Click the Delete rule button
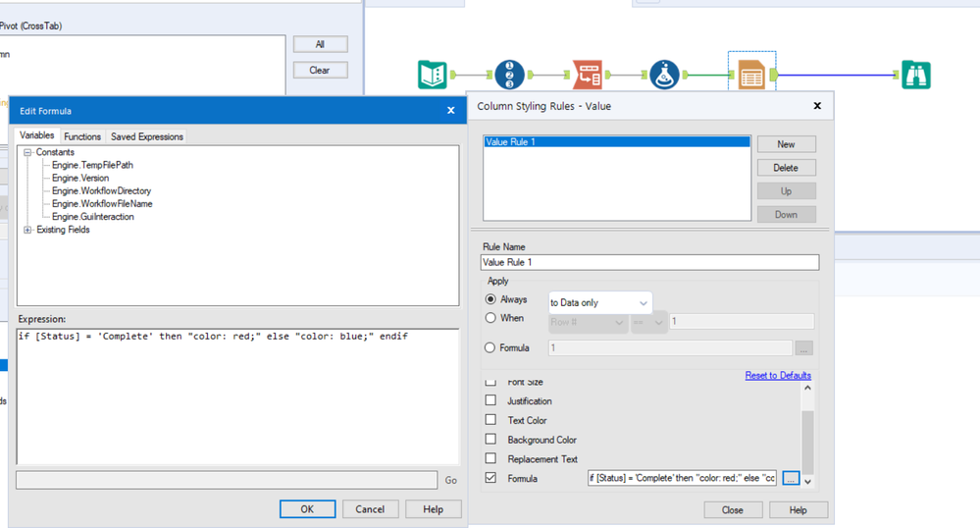This screenshot has width=980, height=528. click(786, 168)
